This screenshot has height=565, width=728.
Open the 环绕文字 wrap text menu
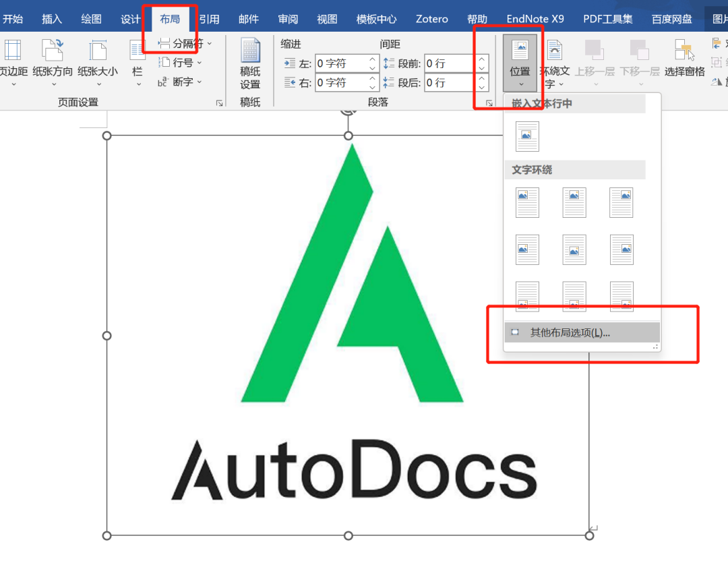[555, 63]
